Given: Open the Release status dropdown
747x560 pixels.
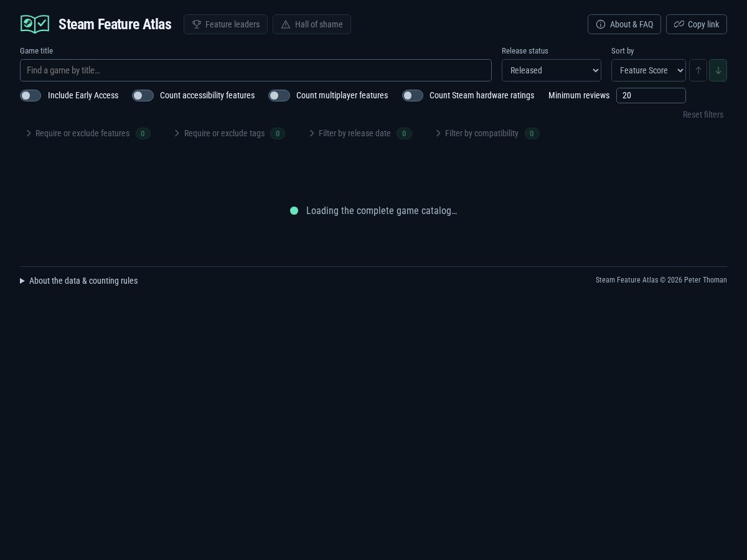Looking at the screenshot, I should coord(552,70).
